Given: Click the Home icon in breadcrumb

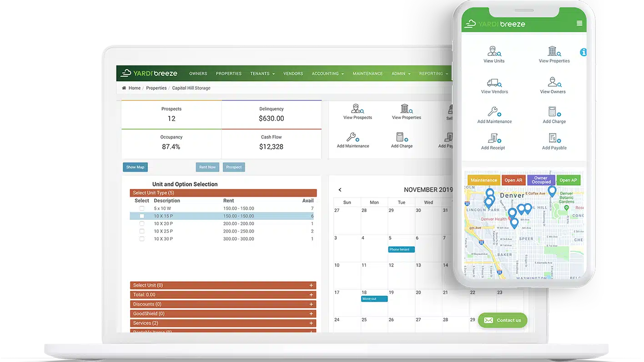Looking at the screenshot, I should (124, 88).
